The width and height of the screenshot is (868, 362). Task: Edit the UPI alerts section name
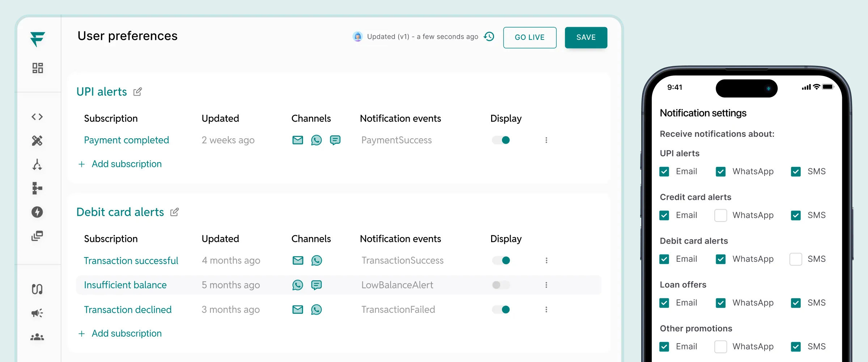click(x=137, y=92)
